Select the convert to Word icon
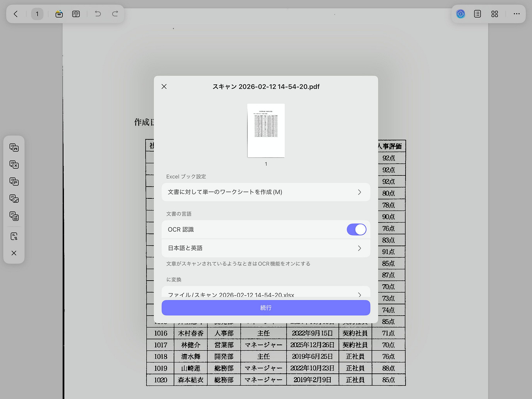The image size is (532, 399). coord(14,148)
